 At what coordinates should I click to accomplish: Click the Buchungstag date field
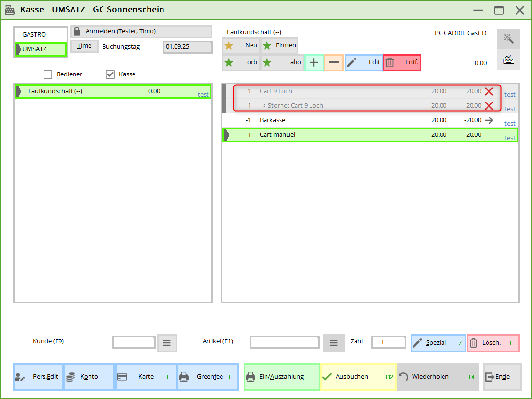tap(187, 47)
